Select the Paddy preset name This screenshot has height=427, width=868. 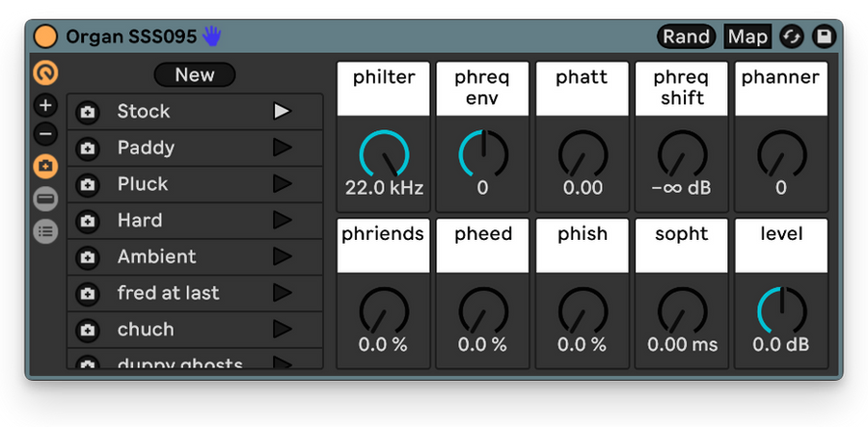click(147, 147)
